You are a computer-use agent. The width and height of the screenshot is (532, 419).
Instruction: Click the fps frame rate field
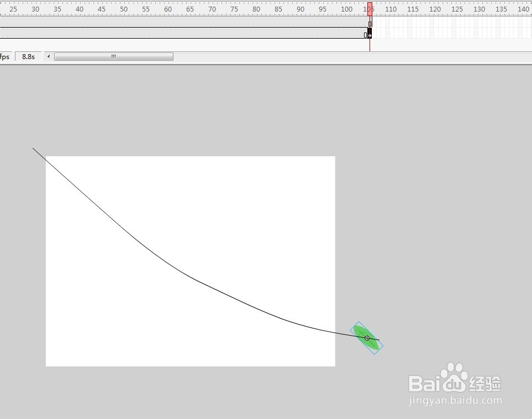[5, 57]
